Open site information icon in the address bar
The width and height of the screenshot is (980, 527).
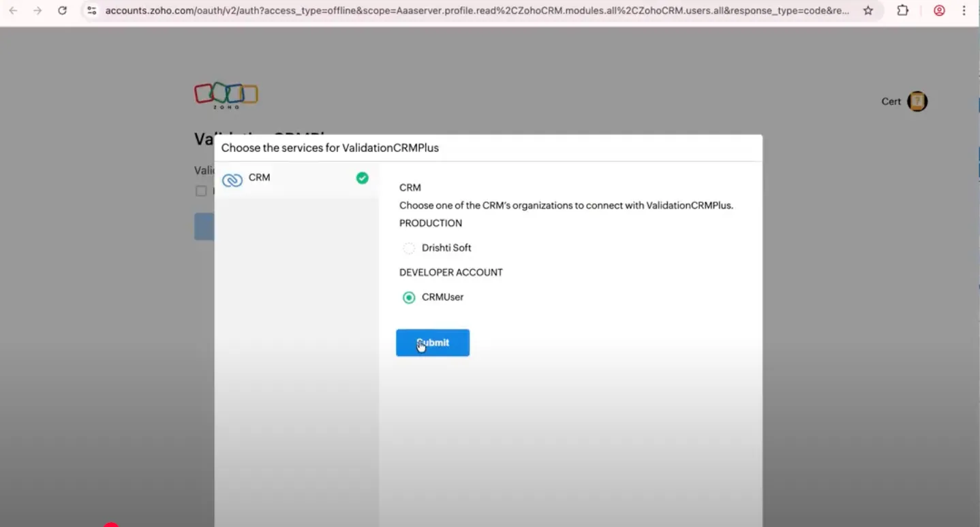tap(92, 11)
